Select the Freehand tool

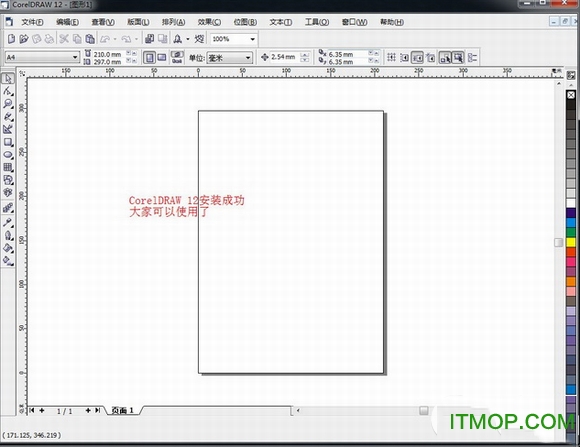coord(8,117)
